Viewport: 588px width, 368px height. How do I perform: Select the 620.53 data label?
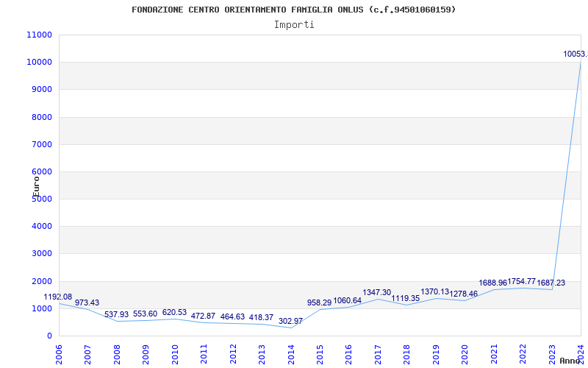(174, 312)
